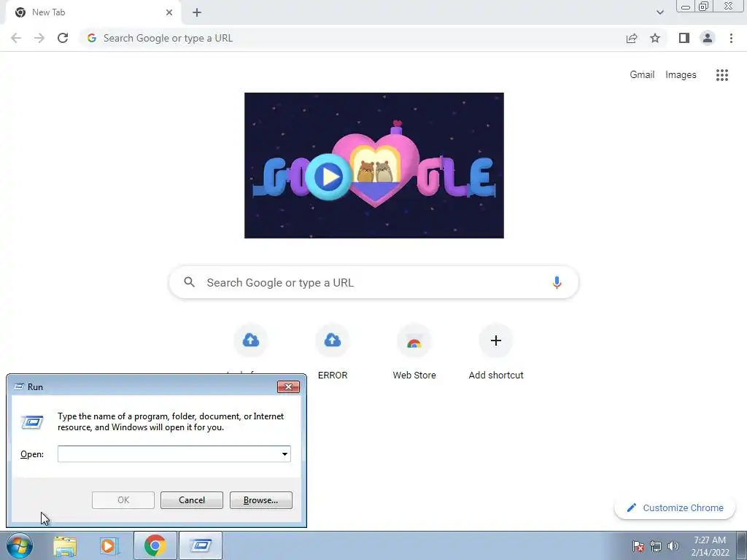Reload the page with the refresh icon
This screenshot has width=747, height=560.
[63, 38]
